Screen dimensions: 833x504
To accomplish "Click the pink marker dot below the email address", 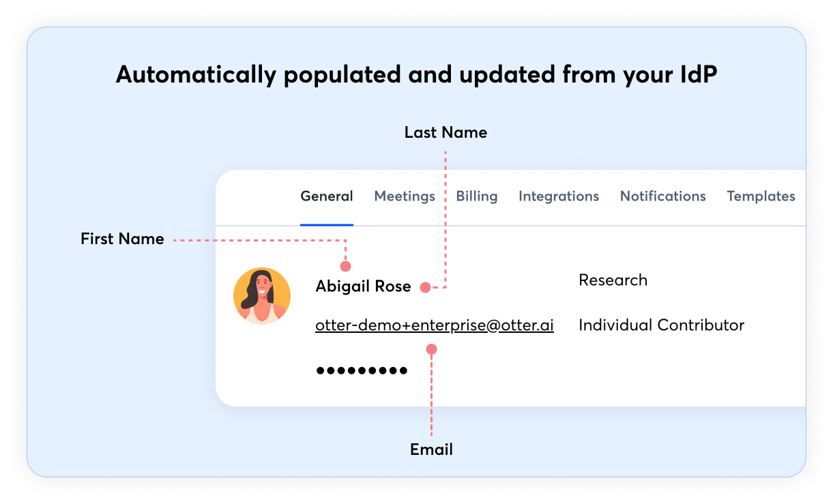I will [x=431, y=349].
